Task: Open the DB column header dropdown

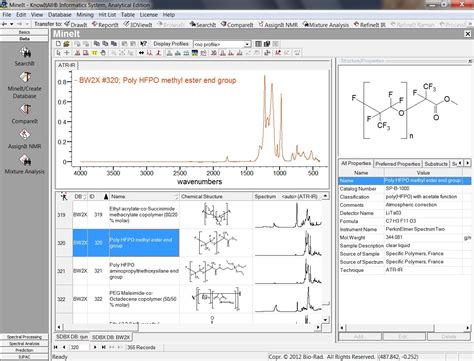Action: click(85, 196)
